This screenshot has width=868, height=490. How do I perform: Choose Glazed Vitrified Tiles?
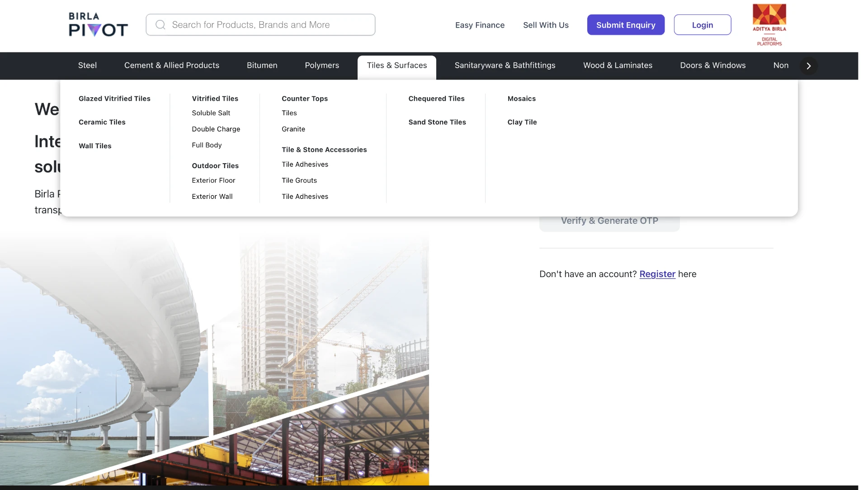pyautogui.click(x=114, y=99)
